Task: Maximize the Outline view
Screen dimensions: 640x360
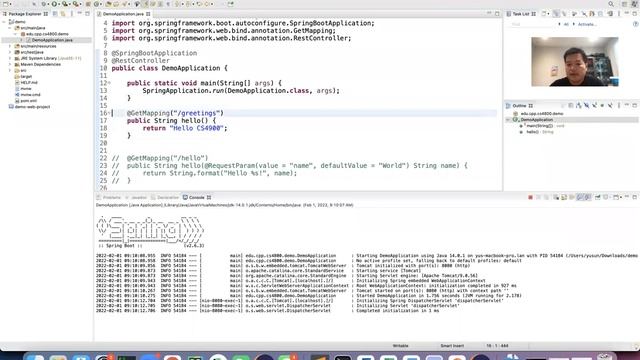Action: tap(635, 106)
